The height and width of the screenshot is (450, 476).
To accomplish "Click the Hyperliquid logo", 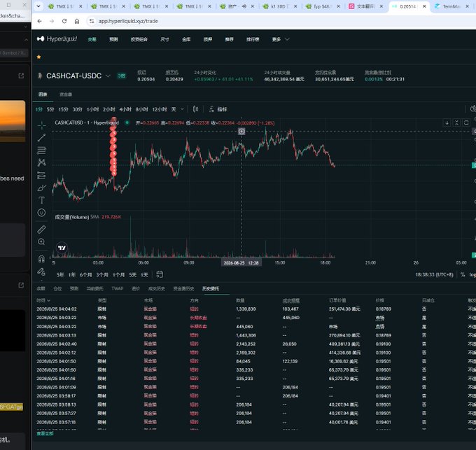I will pos(57,38).
